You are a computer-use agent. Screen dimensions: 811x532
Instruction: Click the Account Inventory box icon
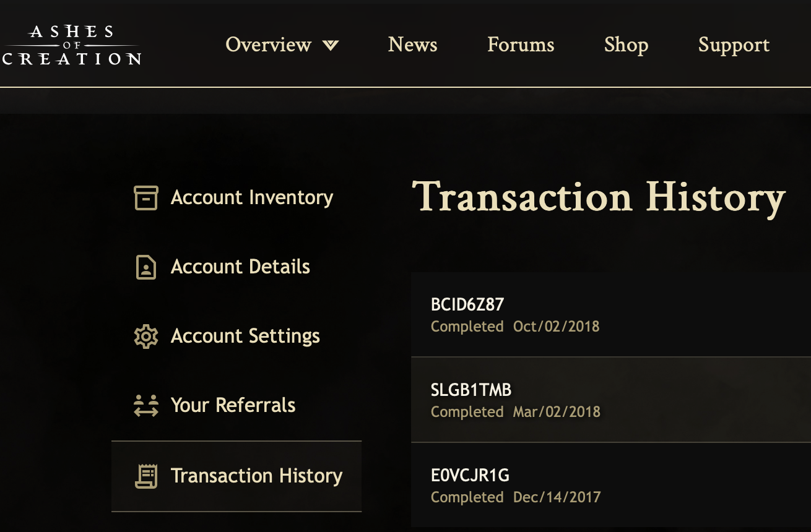coord(146,198)
